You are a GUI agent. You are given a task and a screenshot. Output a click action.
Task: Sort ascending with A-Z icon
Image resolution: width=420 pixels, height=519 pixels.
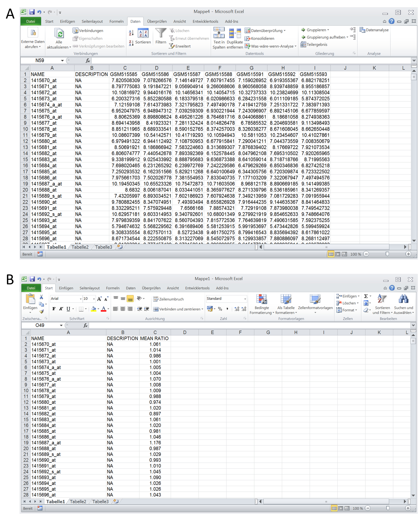coord(131,33)
